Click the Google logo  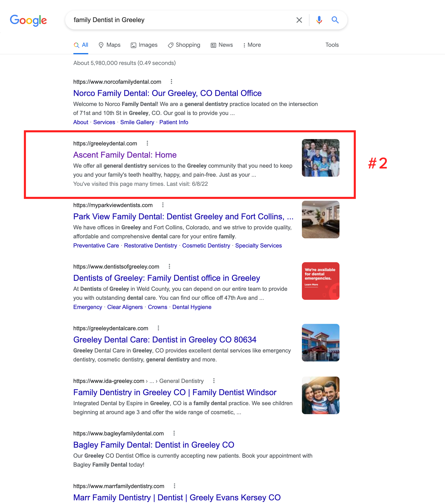pos(28,20)
